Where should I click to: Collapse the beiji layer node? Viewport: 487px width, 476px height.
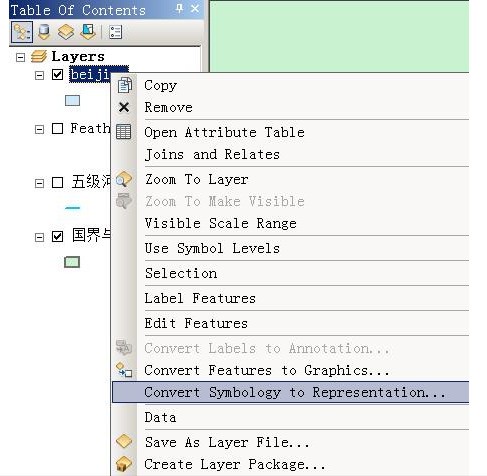[39, 75]
